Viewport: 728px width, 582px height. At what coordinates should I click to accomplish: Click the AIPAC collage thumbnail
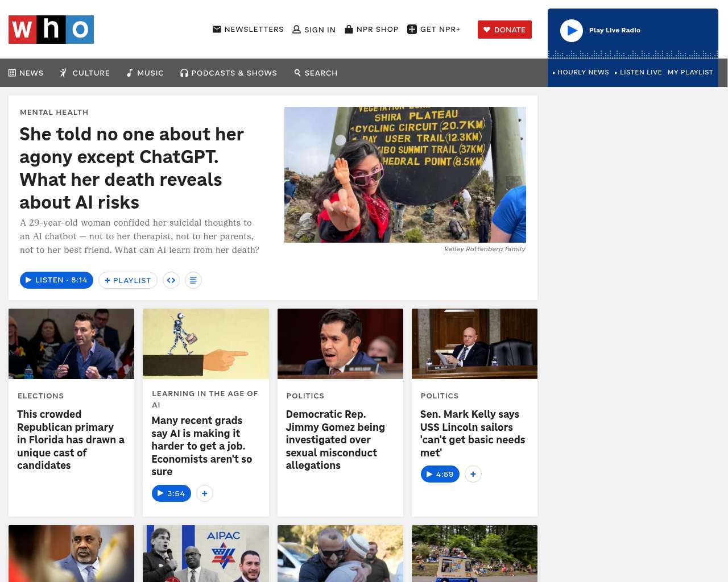point(206,554)
